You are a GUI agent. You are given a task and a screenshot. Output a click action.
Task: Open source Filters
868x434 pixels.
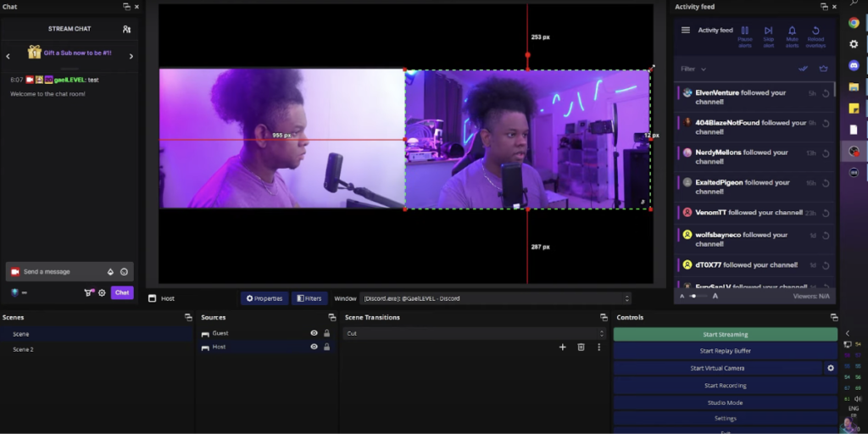click(x=309, y=298)
